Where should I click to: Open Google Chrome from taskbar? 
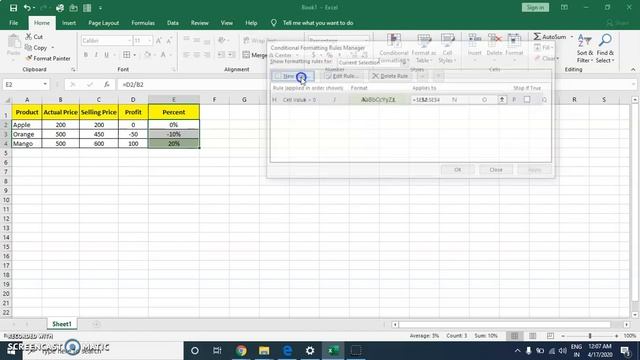[241, 350]
